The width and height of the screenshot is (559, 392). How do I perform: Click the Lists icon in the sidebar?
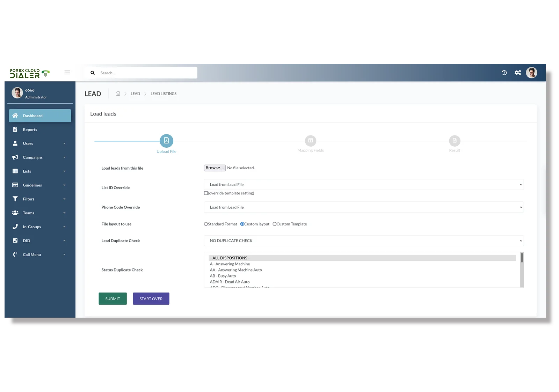click(x=15, y=171)
